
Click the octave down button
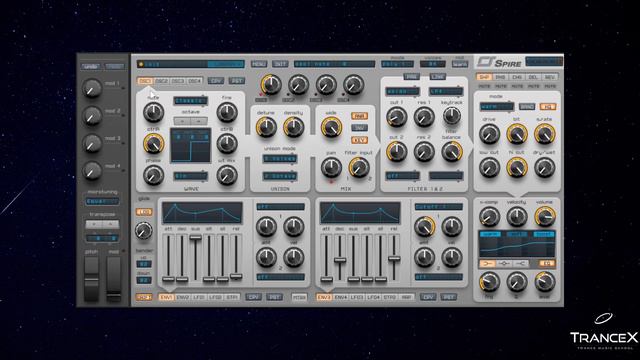182,121
